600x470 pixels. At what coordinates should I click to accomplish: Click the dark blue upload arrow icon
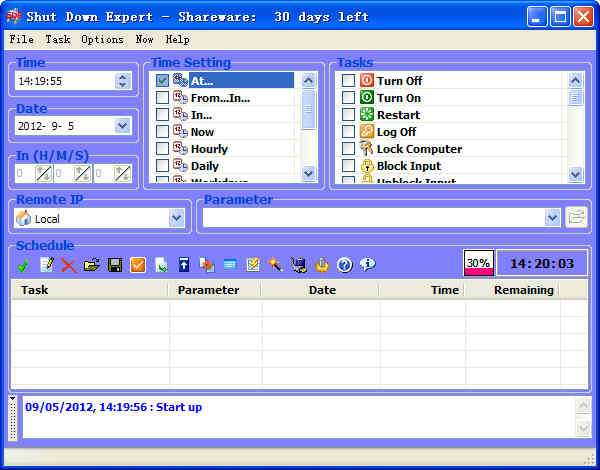(184, 265)
